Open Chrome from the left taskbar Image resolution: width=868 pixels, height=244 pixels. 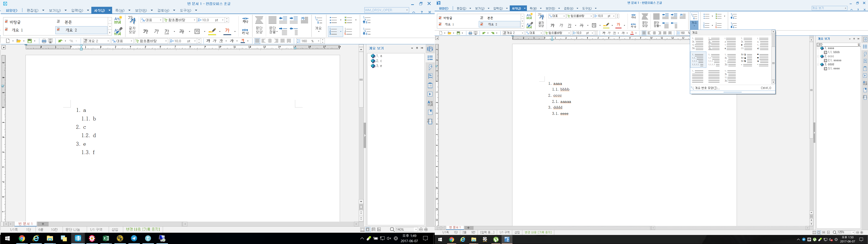coord(22,238)
